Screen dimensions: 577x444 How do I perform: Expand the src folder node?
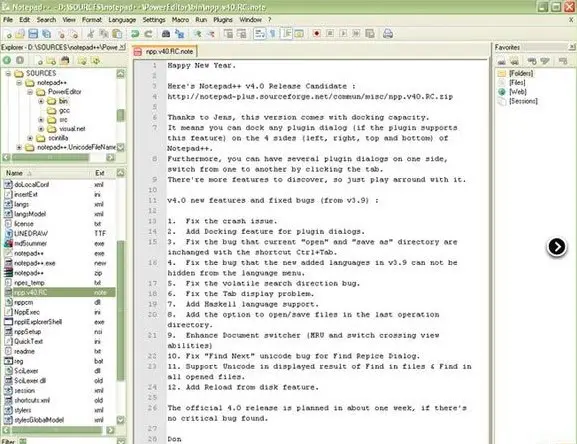41,120
